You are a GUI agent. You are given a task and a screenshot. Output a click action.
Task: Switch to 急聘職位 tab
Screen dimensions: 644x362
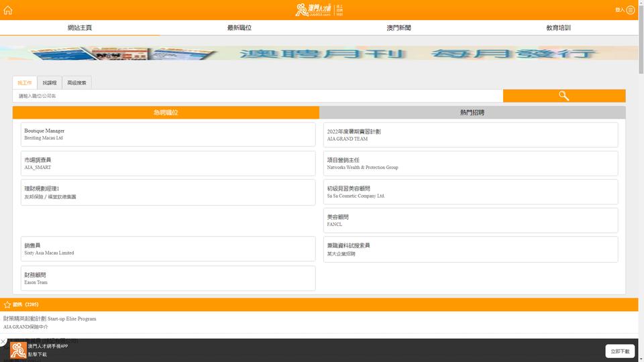coord(166,113)
